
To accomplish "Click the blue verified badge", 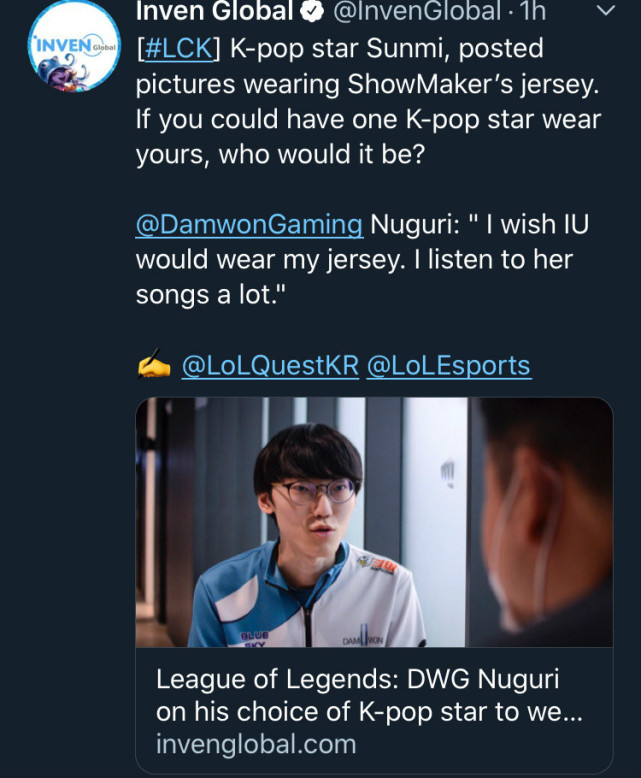I will 312,12.
